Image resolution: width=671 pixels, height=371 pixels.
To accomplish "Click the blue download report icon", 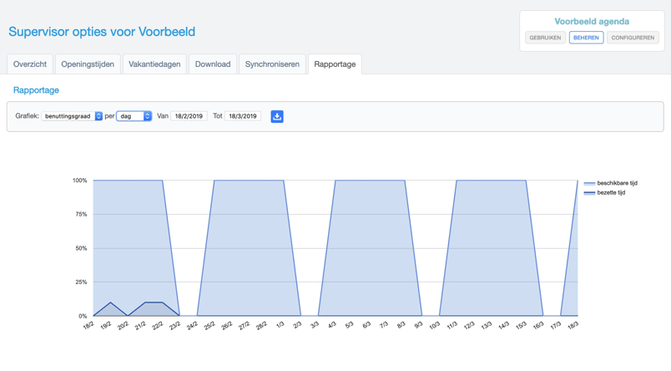I will 277,116.
